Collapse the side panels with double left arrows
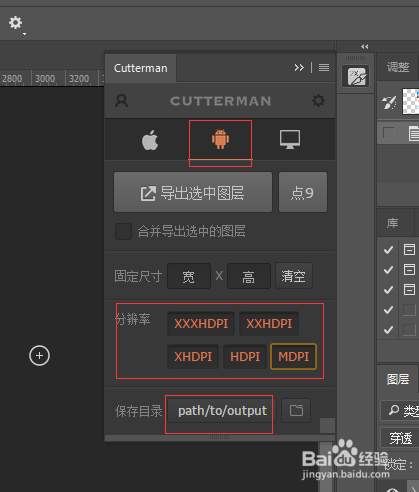 tap(365, 47)
